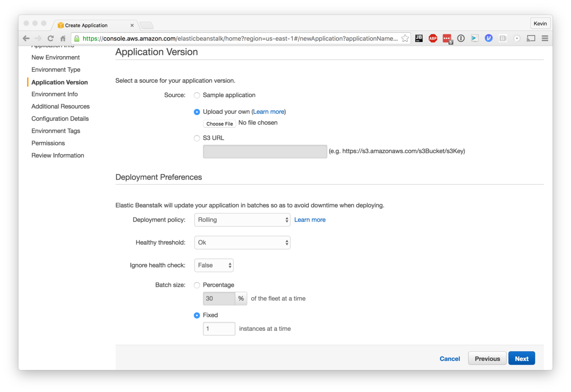
Task: Open Learn more link beside Upload your own
Action: point(269,112)
